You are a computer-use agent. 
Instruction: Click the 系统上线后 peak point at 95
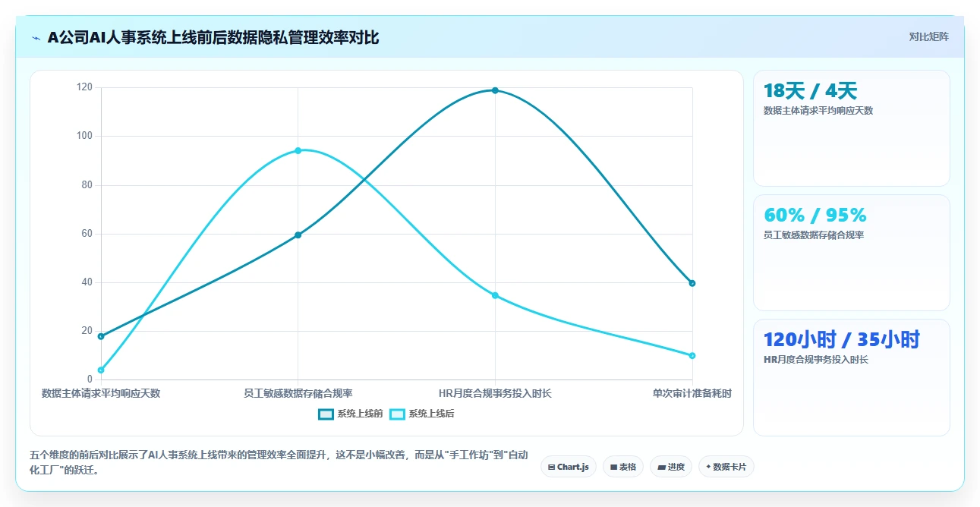(298, 150)
